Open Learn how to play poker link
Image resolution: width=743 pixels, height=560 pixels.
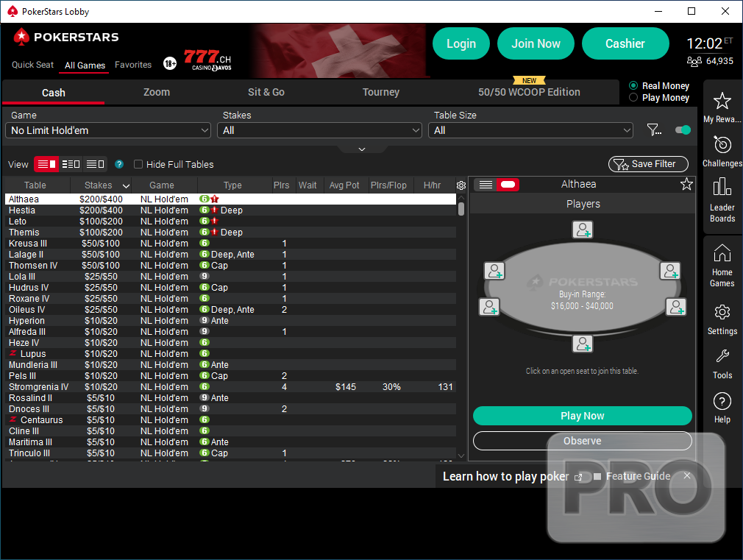pos(512,476)
